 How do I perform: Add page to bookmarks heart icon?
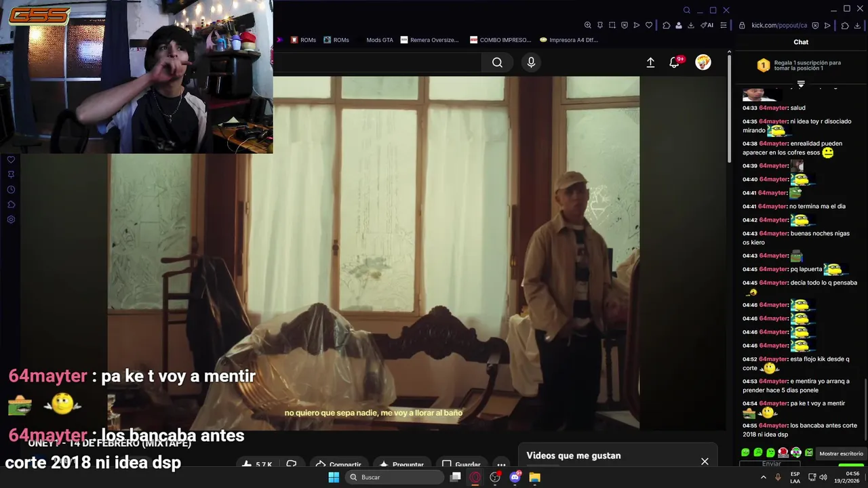(649, 25)
